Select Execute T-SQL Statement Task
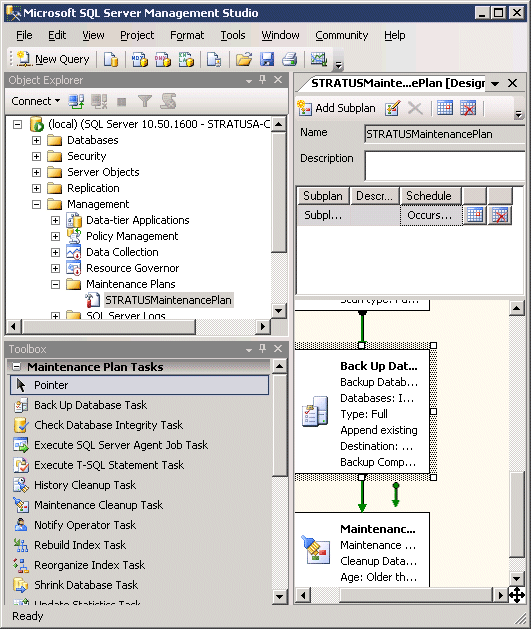 click(139, 465)
